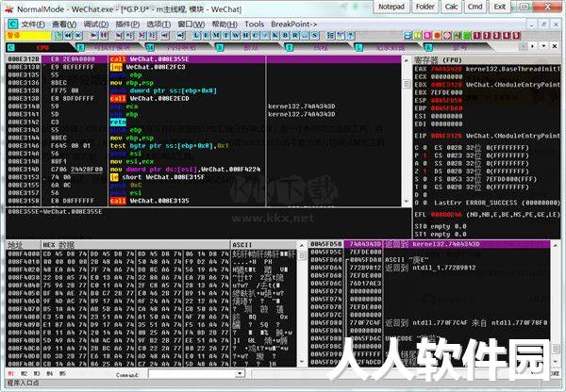Click the Cmd button
566x392 pixels.
(x=474, y=7)
